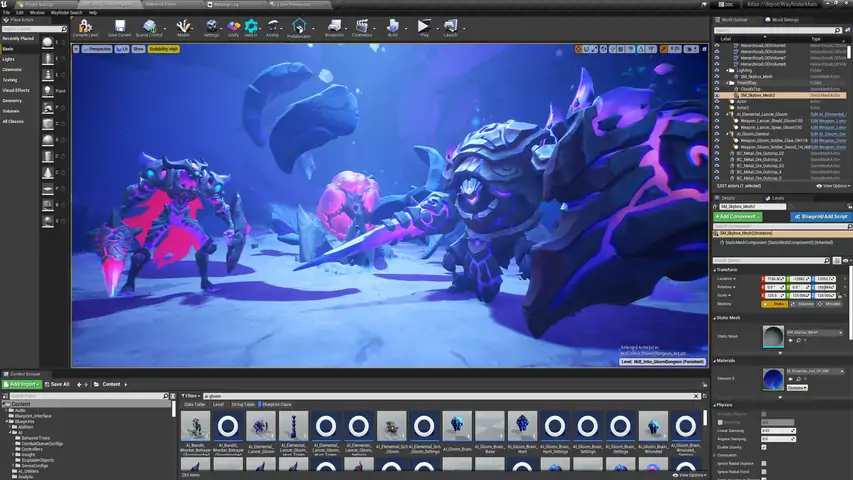Toggle visibility eye for SM_Skybox_Mesh2 actor
This screenshot has width=853, height=480.
click(717, 94)
